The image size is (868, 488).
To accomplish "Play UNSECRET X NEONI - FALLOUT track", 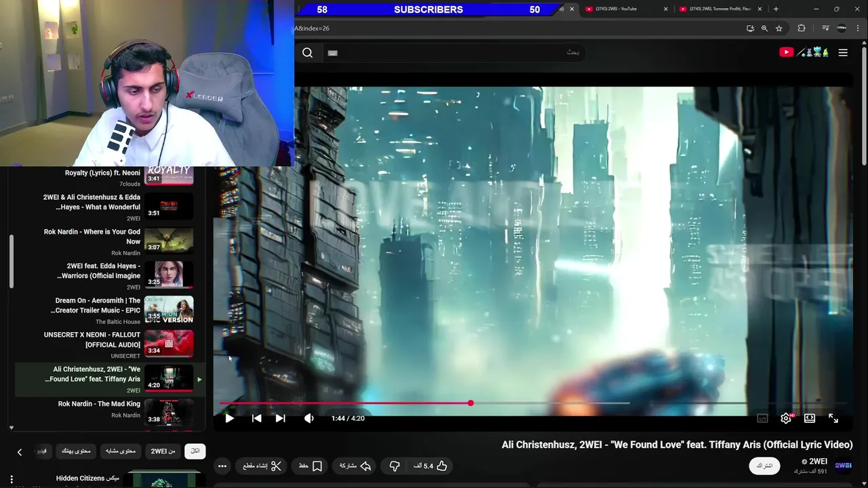I will click(x=108, y=345).
